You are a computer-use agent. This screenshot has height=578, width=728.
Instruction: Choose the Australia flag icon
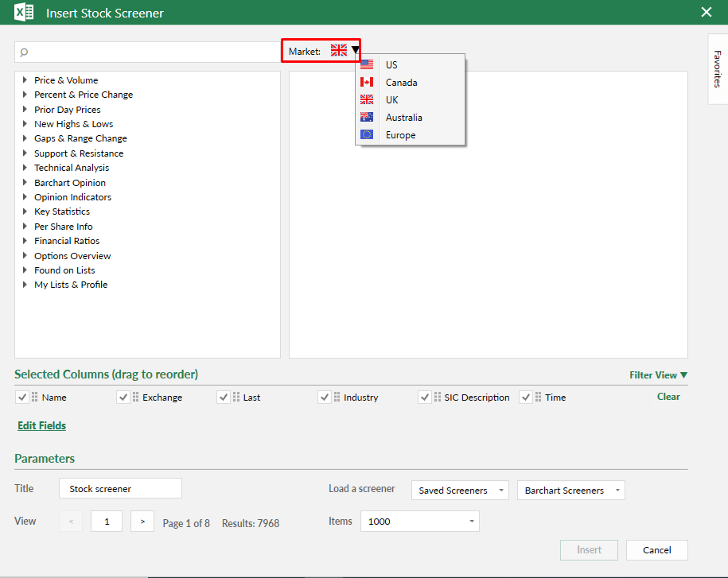(367, 117)
